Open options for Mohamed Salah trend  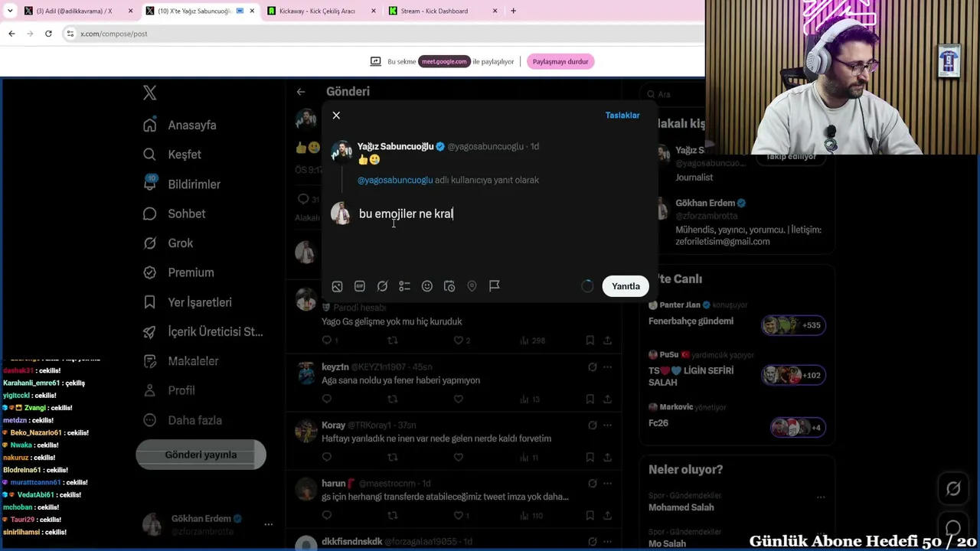tap(821, 497)
